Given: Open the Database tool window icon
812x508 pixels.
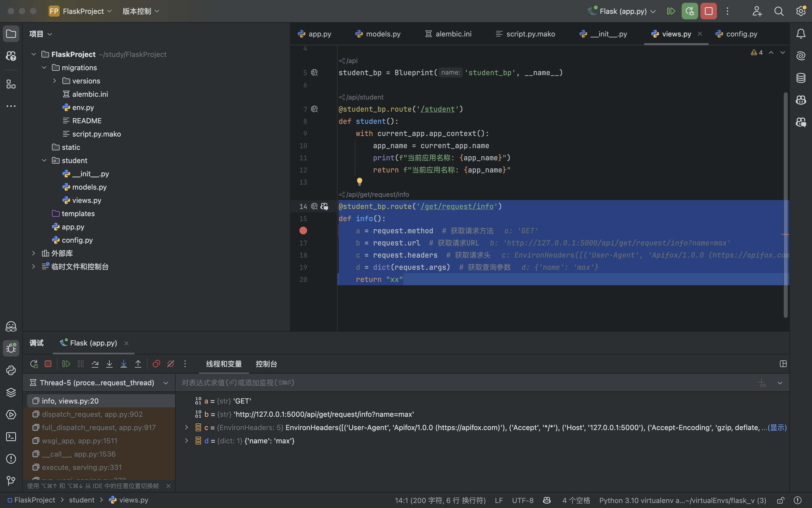Looking at the screenshot, I should (x=801, y=78).
